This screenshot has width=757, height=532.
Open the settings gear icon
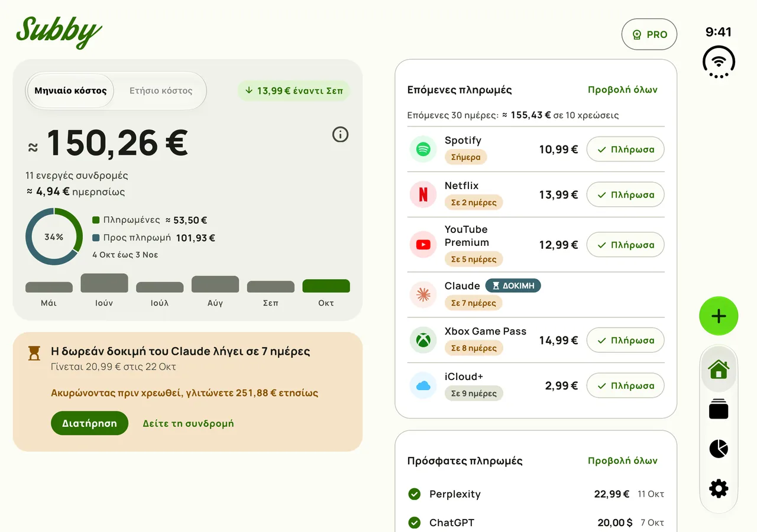(x=719, y=489)
